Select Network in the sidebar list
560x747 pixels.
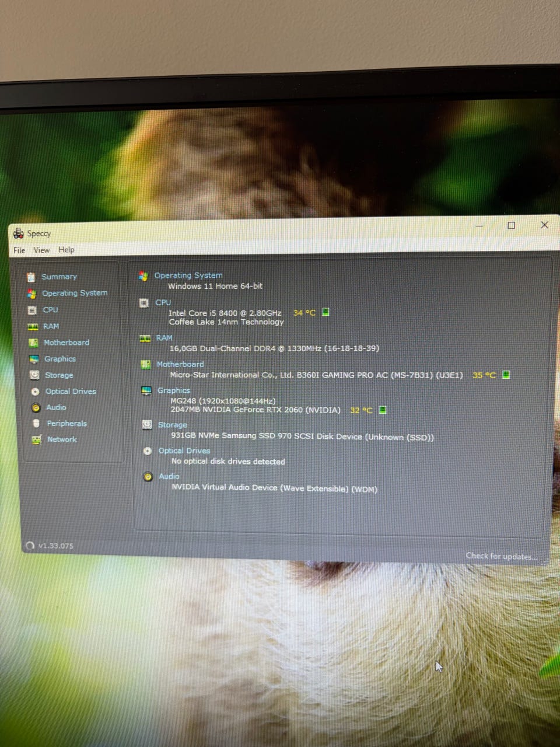click(62, 439)
